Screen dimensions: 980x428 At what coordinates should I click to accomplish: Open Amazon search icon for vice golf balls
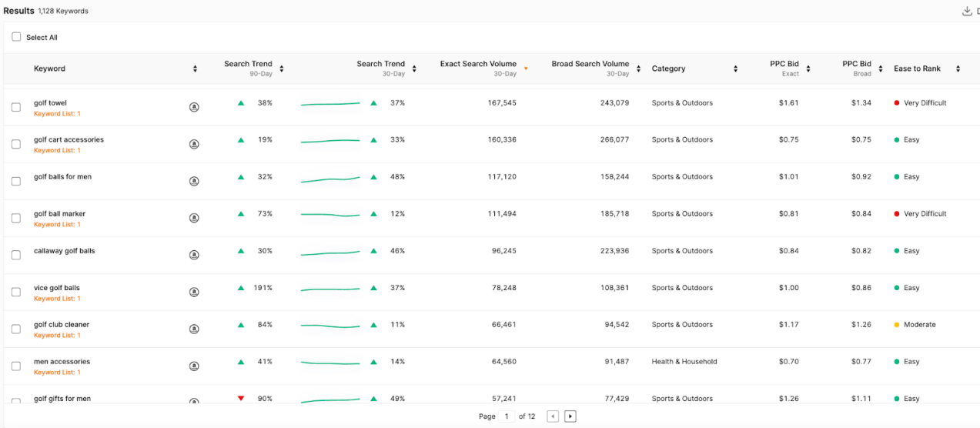pos(194,292)
